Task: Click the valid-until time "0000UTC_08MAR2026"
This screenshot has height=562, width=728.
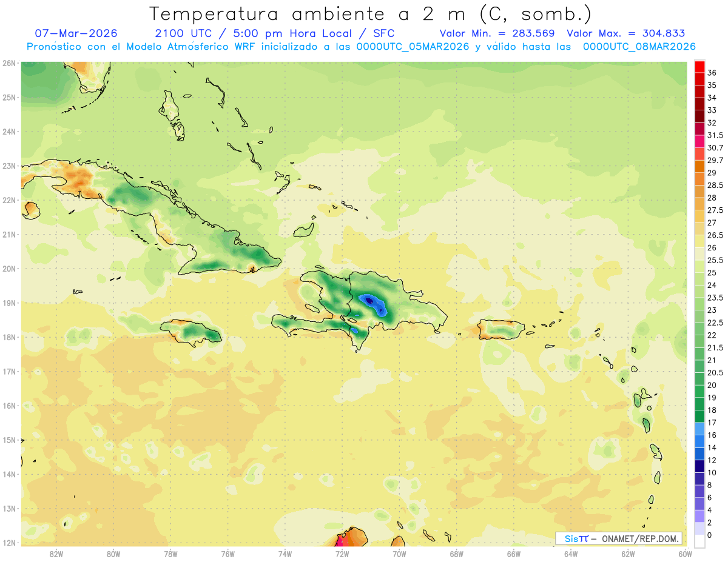Action: coord(639,47)
